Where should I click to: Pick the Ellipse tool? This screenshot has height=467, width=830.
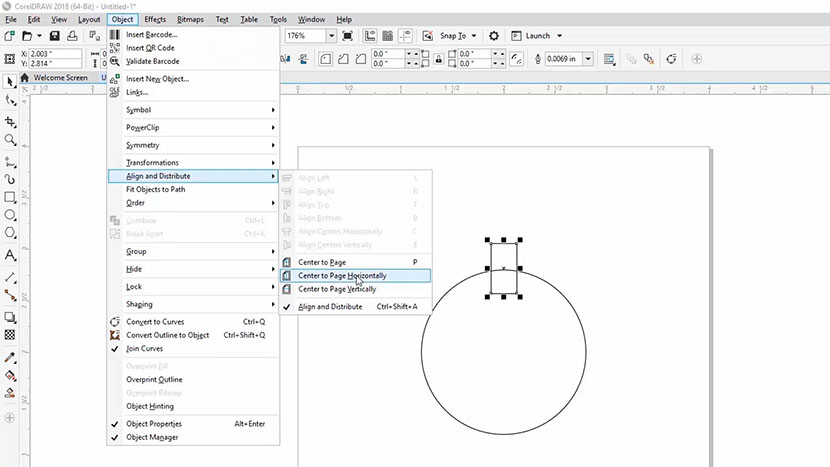coord(10,215)
